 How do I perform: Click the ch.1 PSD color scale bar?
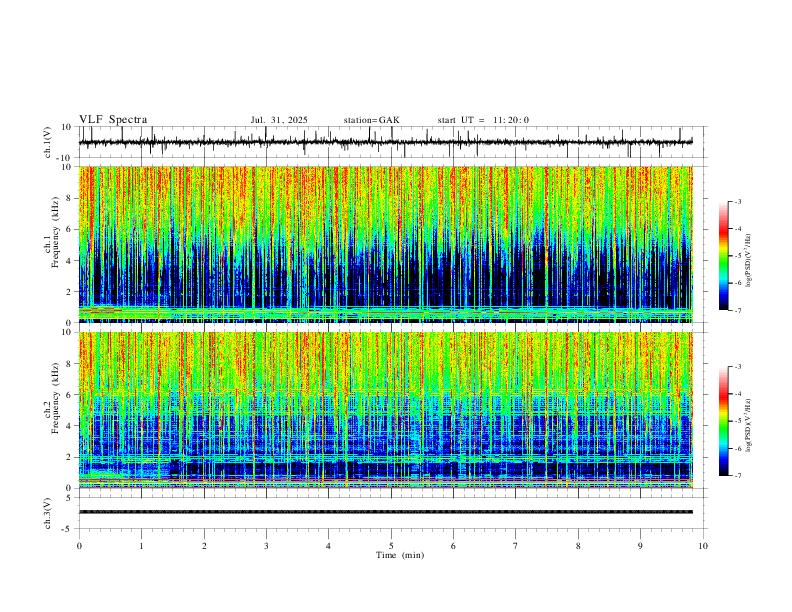pos(724,256)
